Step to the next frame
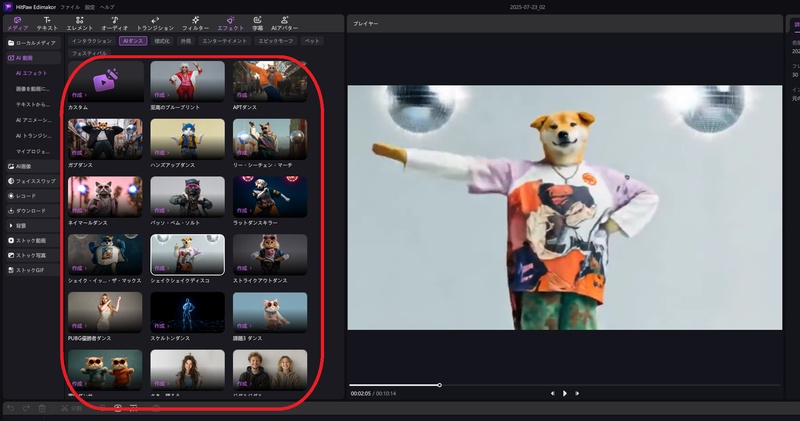The width and height of the screenshot is (800, 421). coord(577,393)
